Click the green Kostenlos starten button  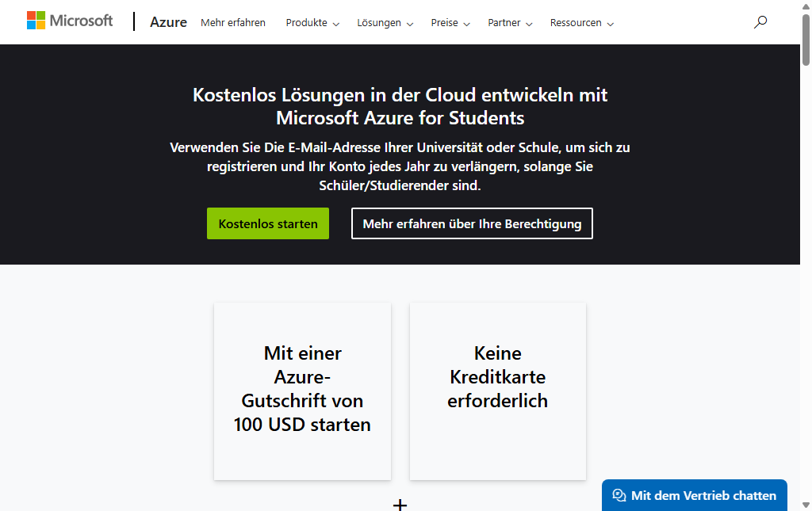268,223
